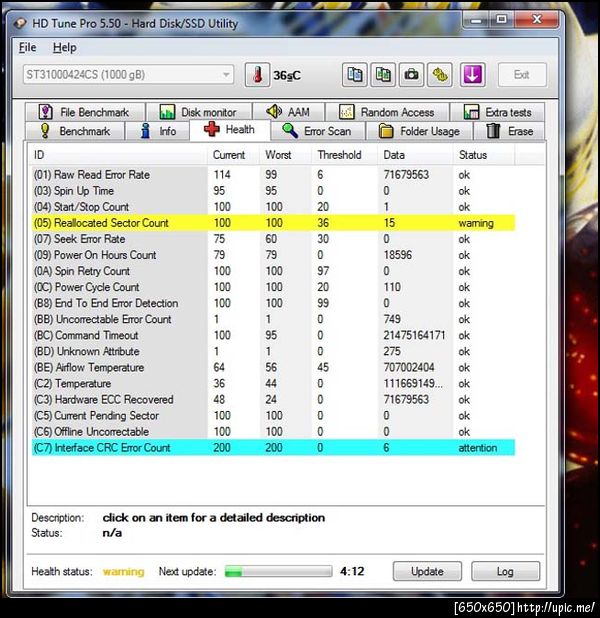Screen dimensions: 600x618
Task: Select the (07) Seek Error Rate row
Action: [x=273, y=239]
